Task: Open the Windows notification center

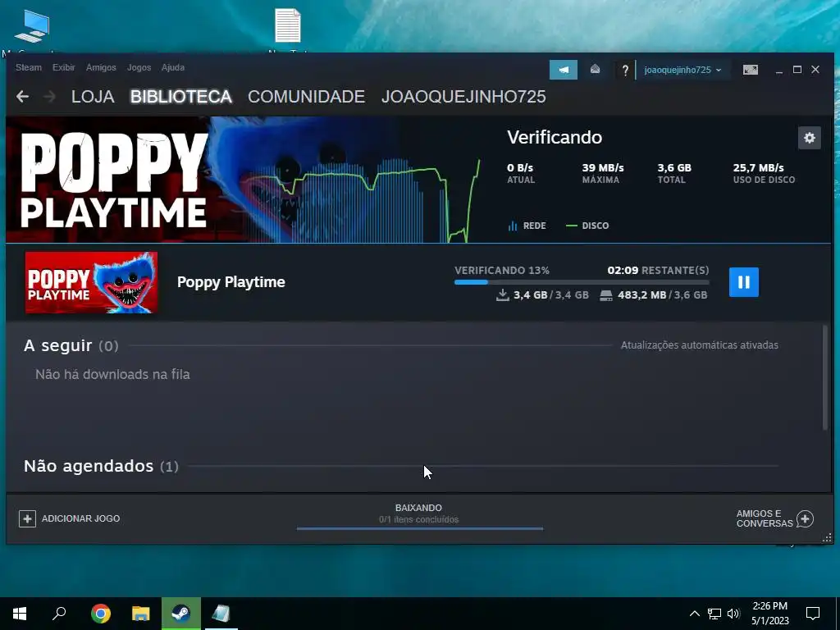Action: [813, 614]
